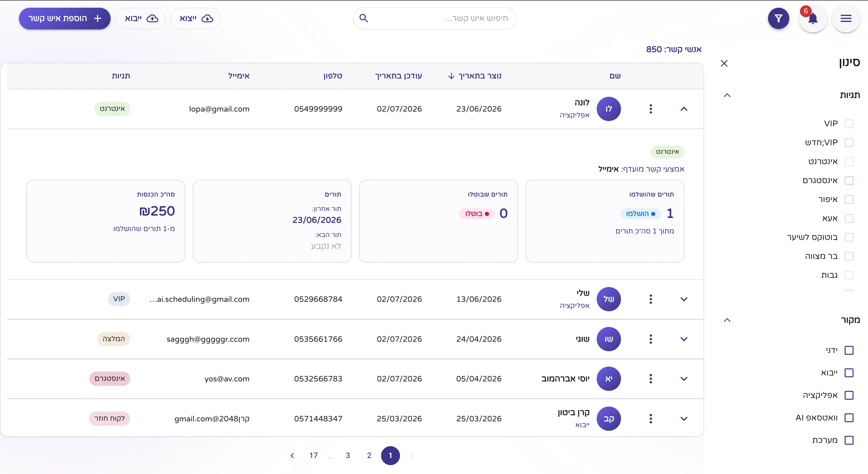Click the לו avatar circle
Image resolution: width=868 pixels, height=474 pixels.
(609, 109)
